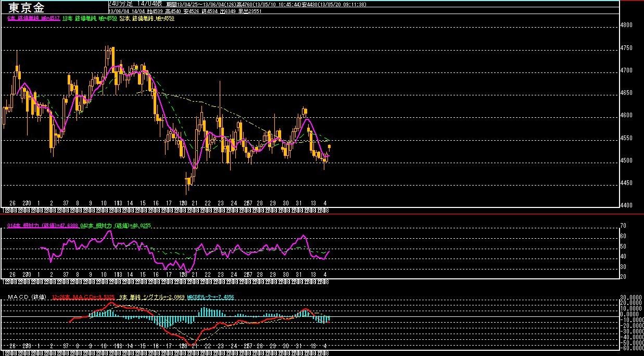
Task: Click the 東京金 chart title
Action: 27,7
